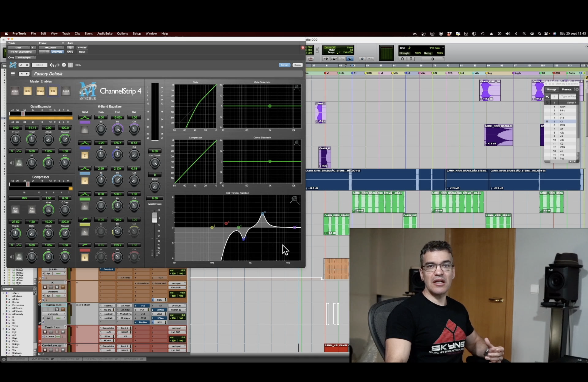Open the ChannelStrip help question mark
This screenshot has height=382, width=588.
tap(64, 65)
